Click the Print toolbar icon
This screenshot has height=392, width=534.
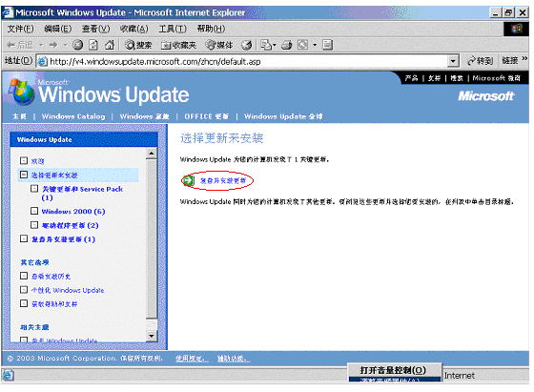tap(286, 45)
